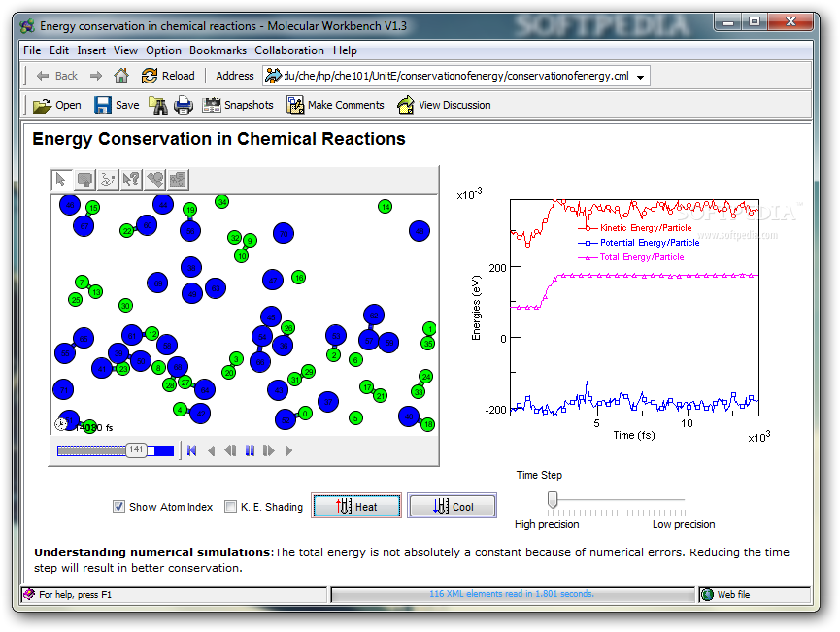Click the gray molecule panel tool icon
The image size is (840, 632).
[x=178, y=180]
